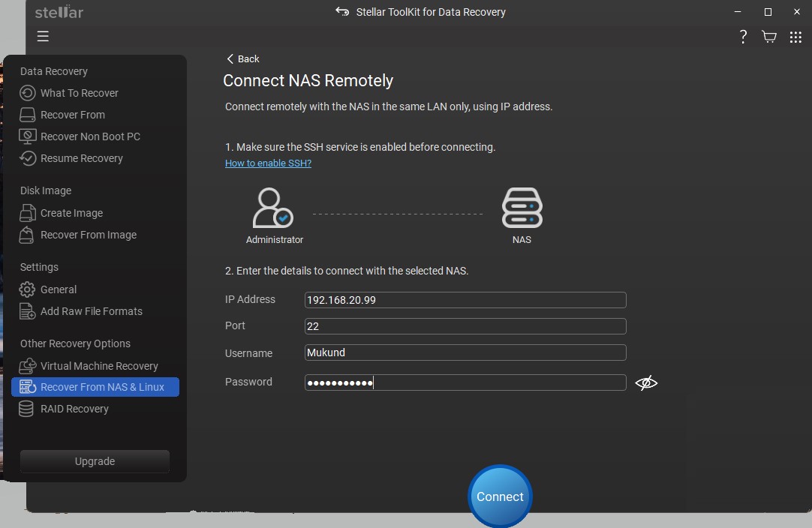Click the NAS server icon
The width and height of the screenshot is (812, 528).
(522, 208)
